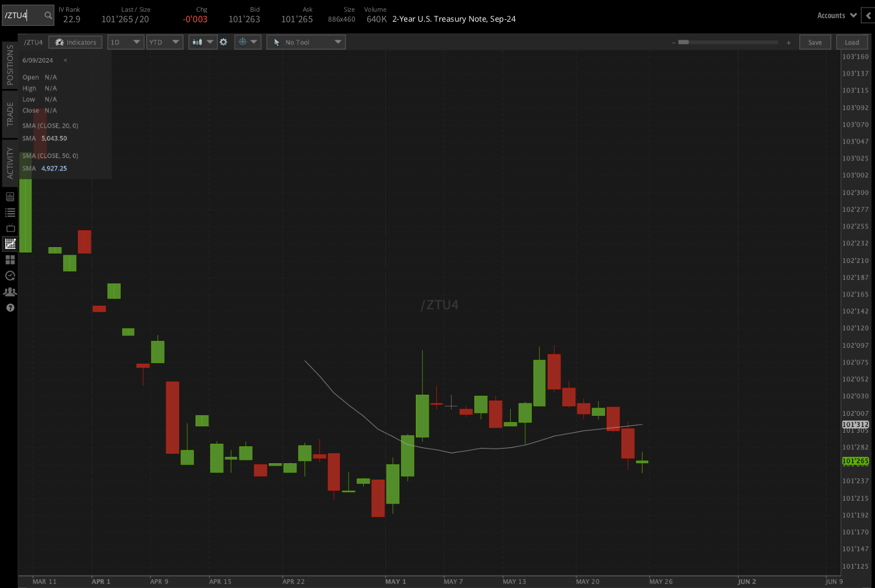The image size is (875, 588).
Task: Click the Indicators button
Action: tap(75, 42)
